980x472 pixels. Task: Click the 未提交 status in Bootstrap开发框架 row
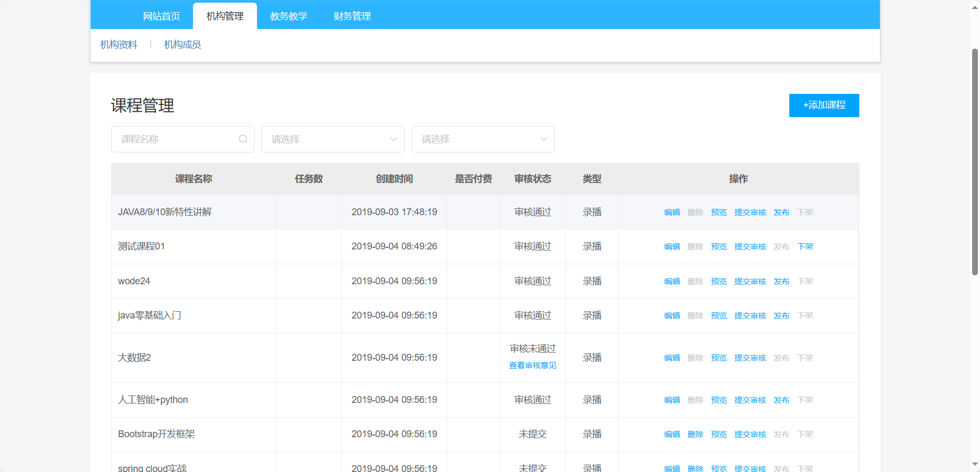533,434
